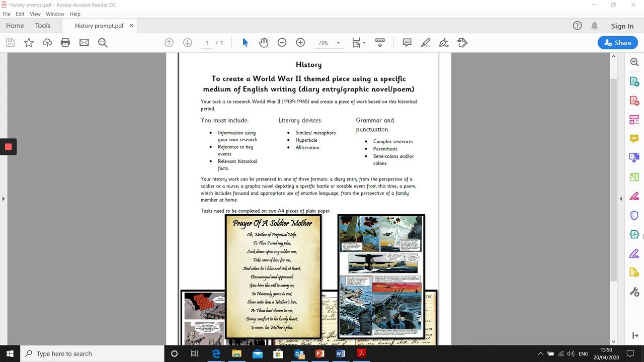The height and width of the screenshot is (362, 644).
Task: Open the Find text magnifier icon
Action: [x=103, y=43]
